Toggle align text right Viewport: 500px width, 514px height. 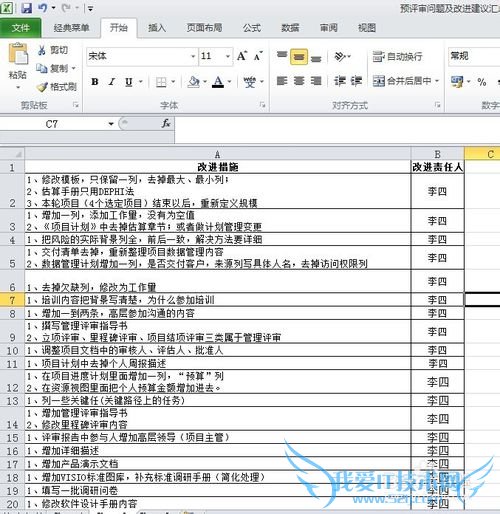pos(316,81)
